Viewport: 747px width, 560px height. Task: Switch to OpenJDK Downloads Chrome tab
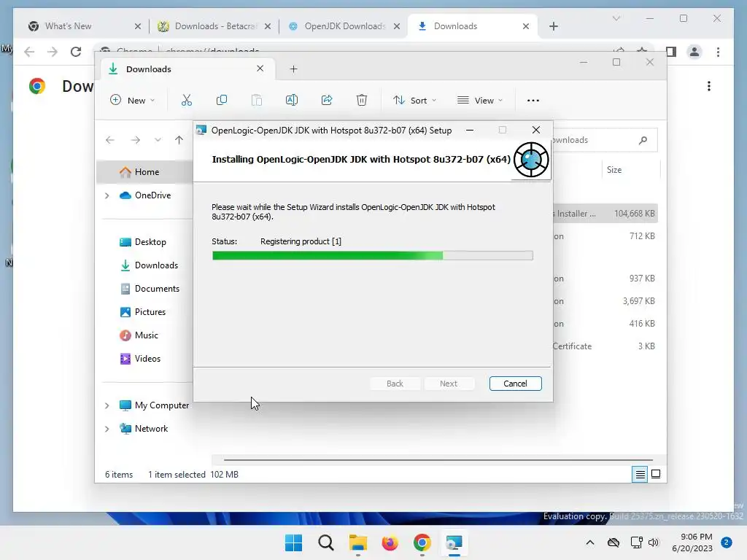pos(344,26)
